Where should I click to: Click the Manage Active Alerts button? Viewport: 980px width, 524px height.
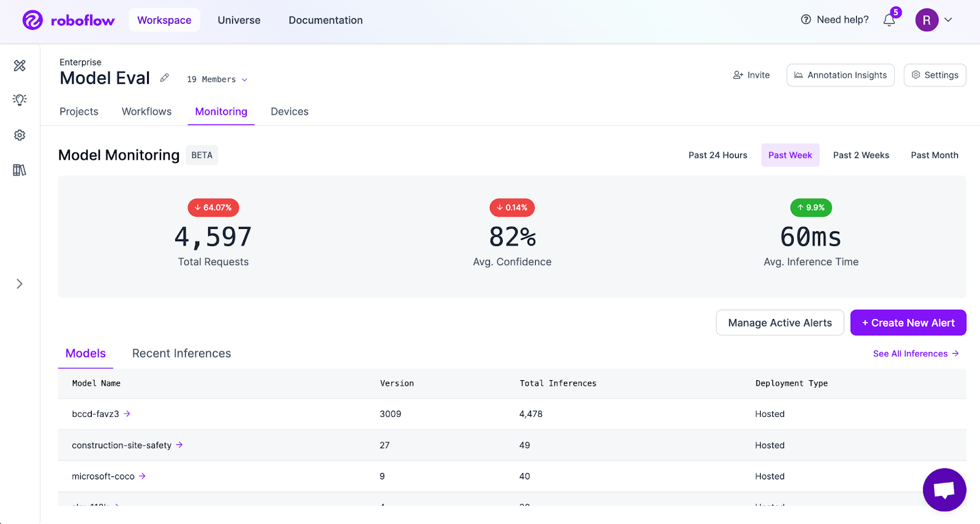[780, 323]
